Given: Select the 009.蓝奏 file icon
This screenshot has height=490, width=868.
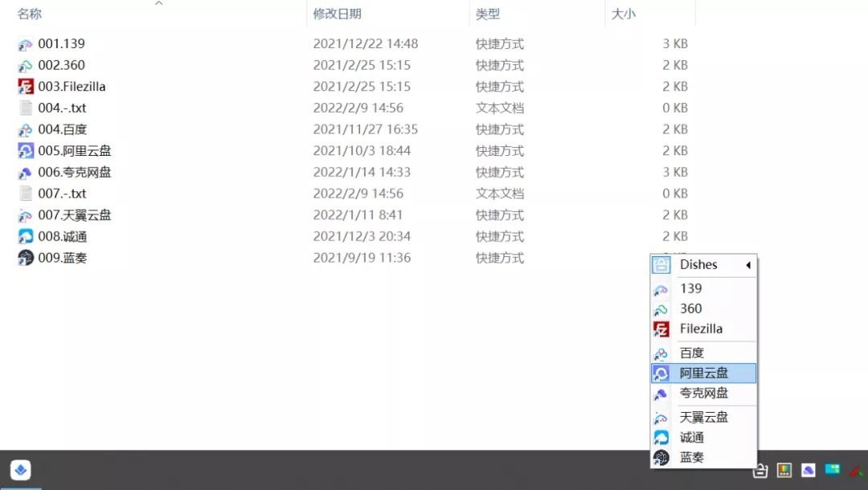Looking at the screenshot, I should click(x=26, y=258).
